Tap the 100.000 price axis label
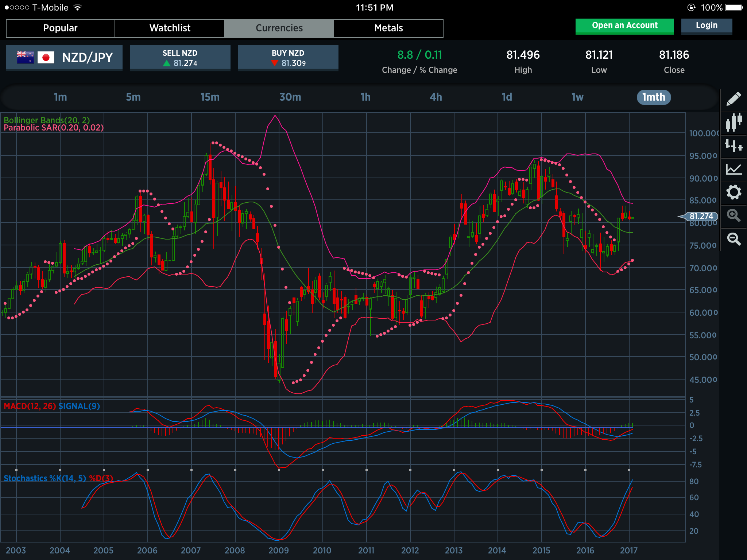 pos(704,133)
